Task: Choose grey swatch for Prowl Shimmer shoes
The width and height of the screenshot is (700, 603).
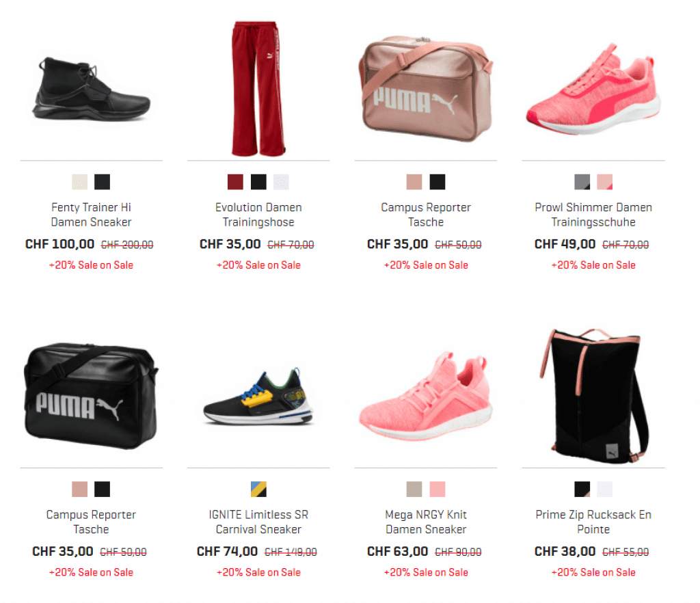Action: click(582, 182)
